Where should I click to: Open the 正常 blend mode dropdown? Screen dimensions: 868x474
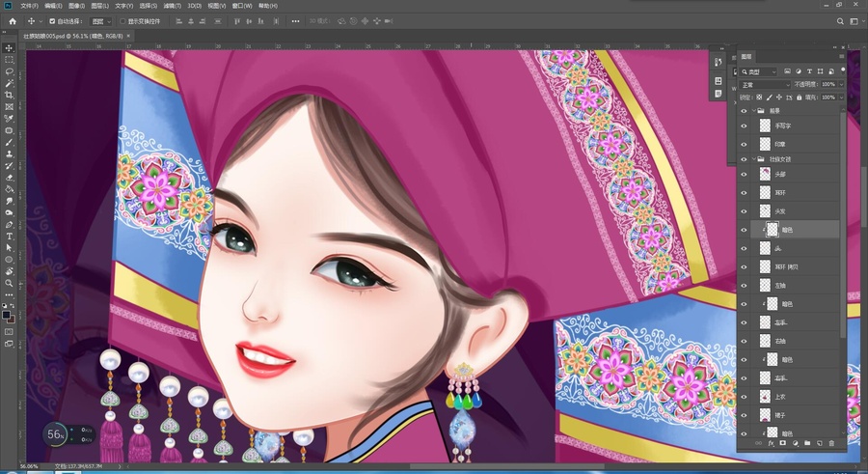[765, 85]
